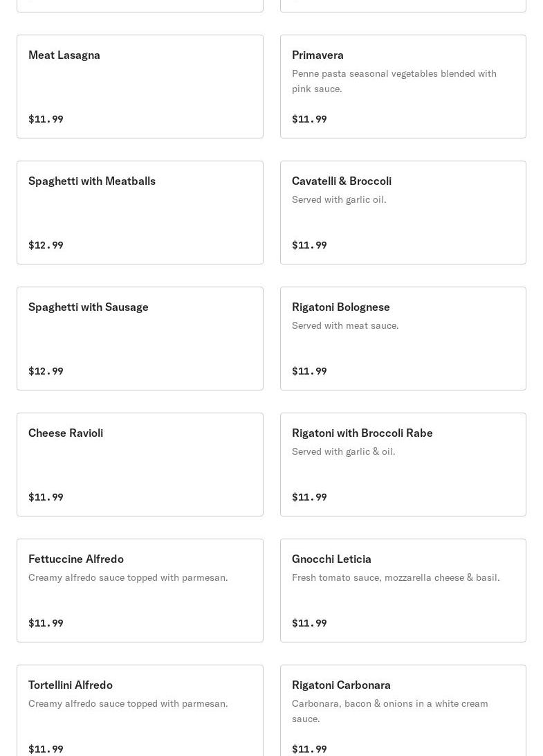Viewport: 543px width, 756px height.
Task: Click the $12.99 price under Spaghetti with Sausage
Action: 46,371
